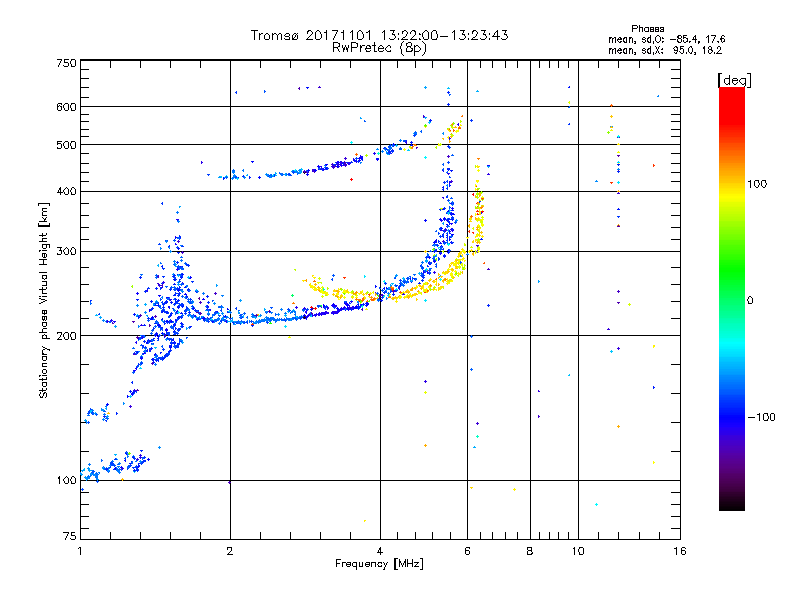800x600 pixels.
Task: Select the "mean, sd,X: 95.0, 18.2" line
Action: click(x=665, y=50)
